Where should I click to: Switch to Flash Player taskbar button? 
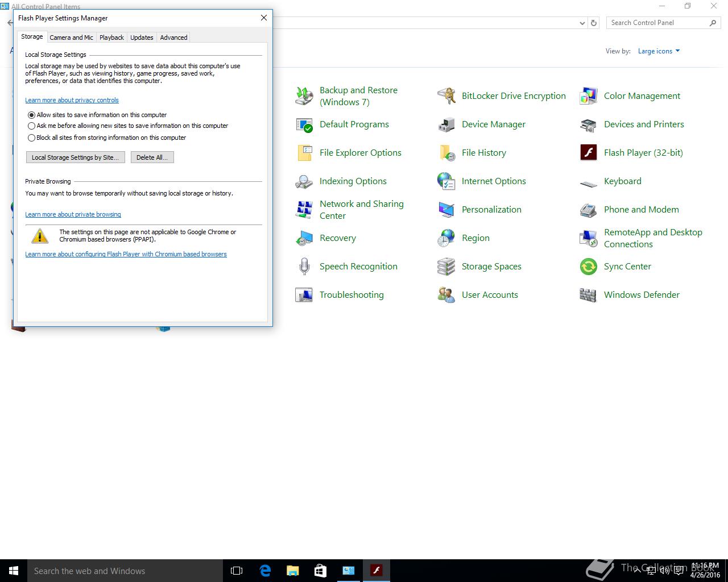click(376, 571)
